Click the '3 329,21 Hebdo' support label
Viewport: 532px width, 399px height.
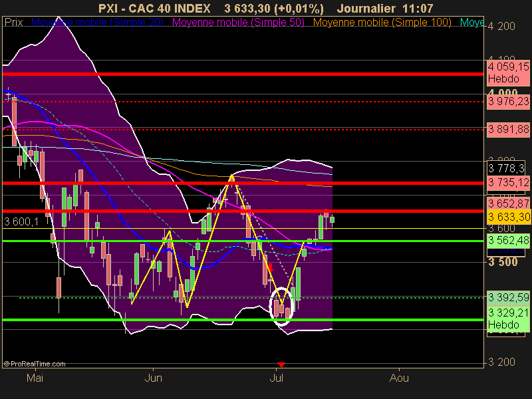point(508,319)
